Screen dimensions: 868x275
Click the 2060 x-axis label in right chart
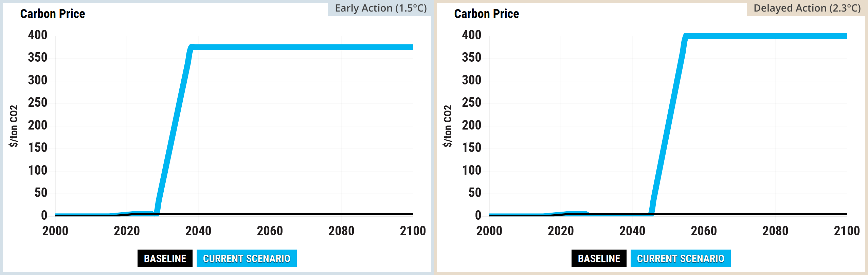click(x=704, y=231)
